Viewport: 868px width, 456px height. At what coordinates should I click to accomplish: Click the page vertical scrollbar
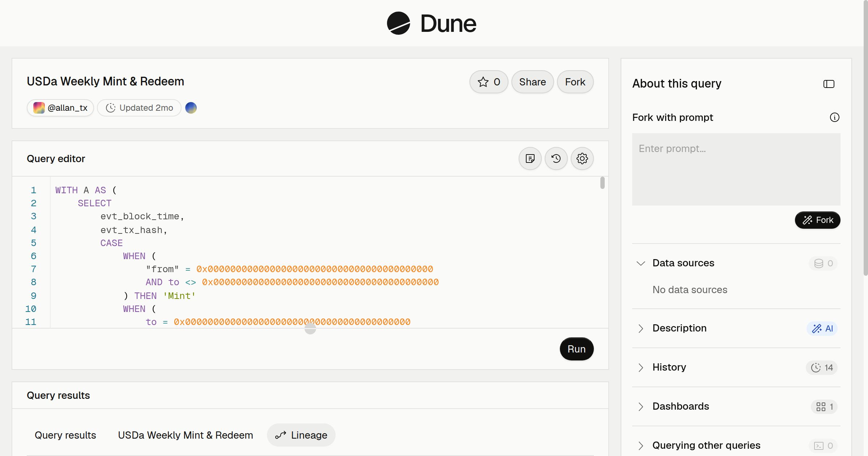coord(865,138)
